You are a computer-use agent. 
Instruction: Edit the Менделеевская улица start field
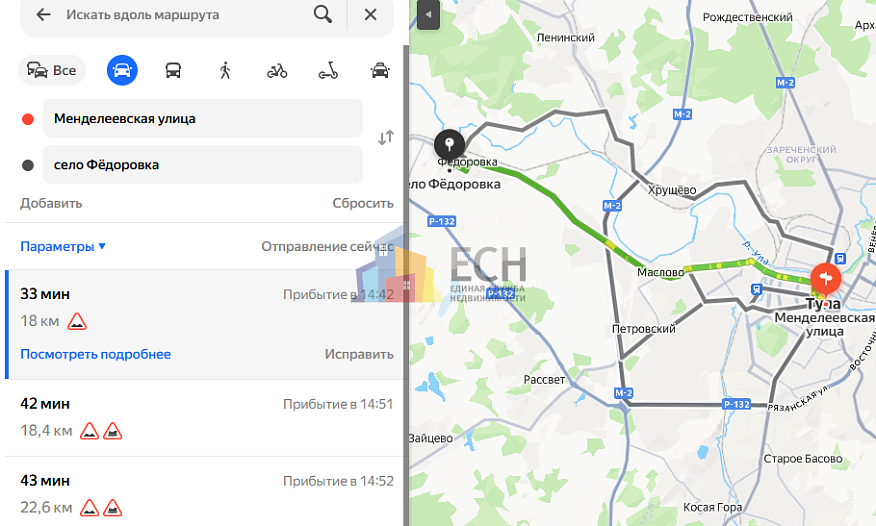[x=203, y=118]
